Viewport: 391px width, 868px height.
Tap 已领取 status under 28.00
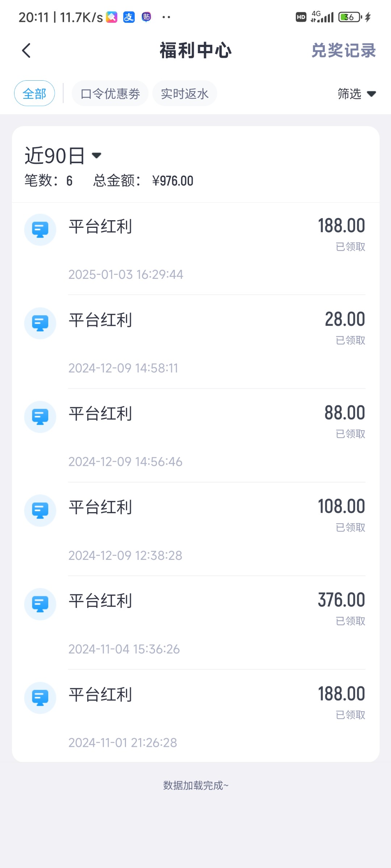click(x=350, y=340)
